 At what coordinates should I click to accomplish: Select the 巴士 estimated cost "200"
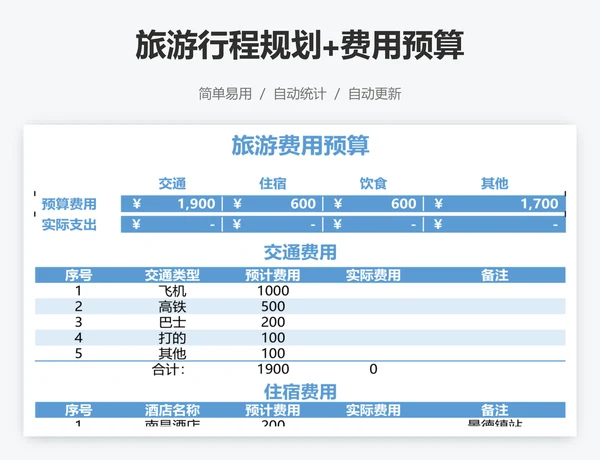click(x=273, y=322)
